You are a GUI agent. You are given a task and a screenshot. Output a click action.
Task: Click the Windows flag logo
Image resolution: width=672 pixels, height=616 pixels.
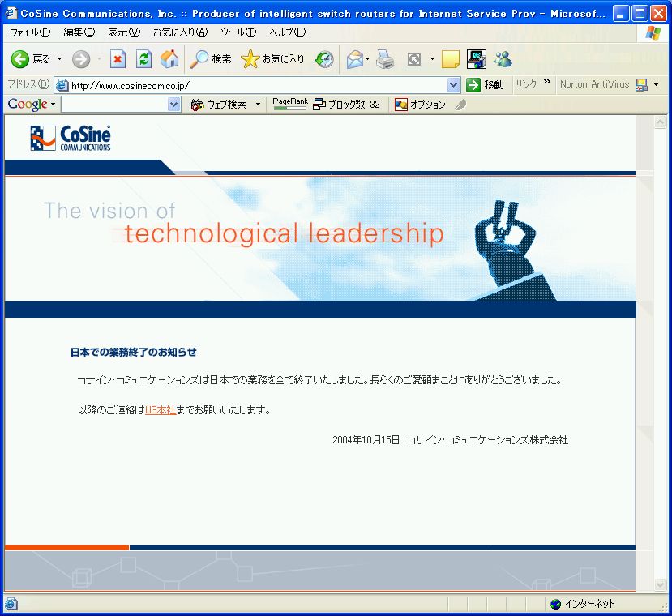[653, 33]
